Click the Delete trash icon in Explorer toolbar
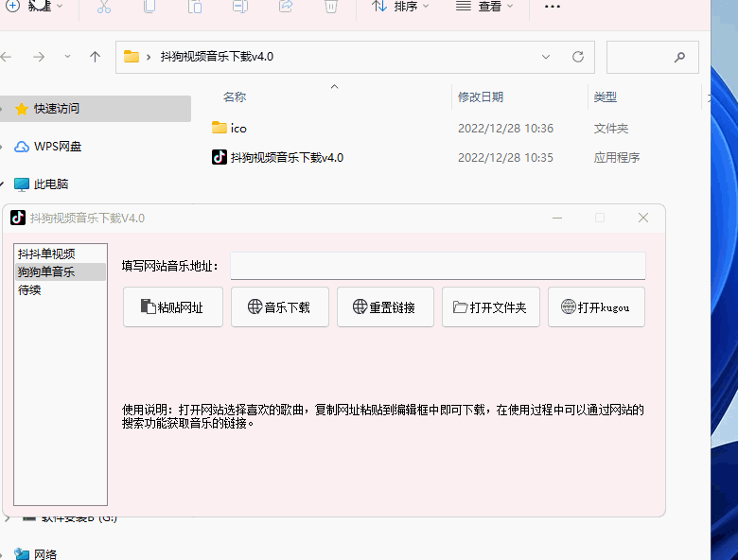Screen dimensions: 738x560 (331, 7)
